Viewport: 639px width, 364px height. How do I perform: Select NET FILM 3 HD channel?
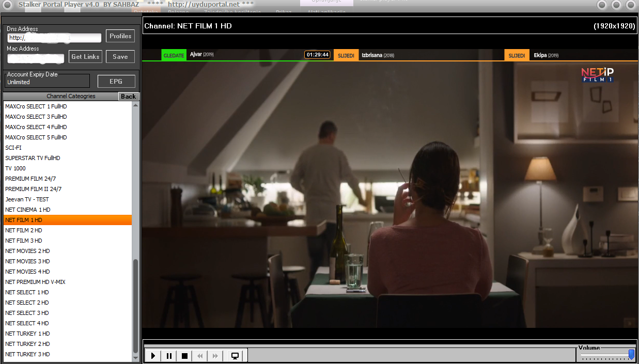(68, 241)
